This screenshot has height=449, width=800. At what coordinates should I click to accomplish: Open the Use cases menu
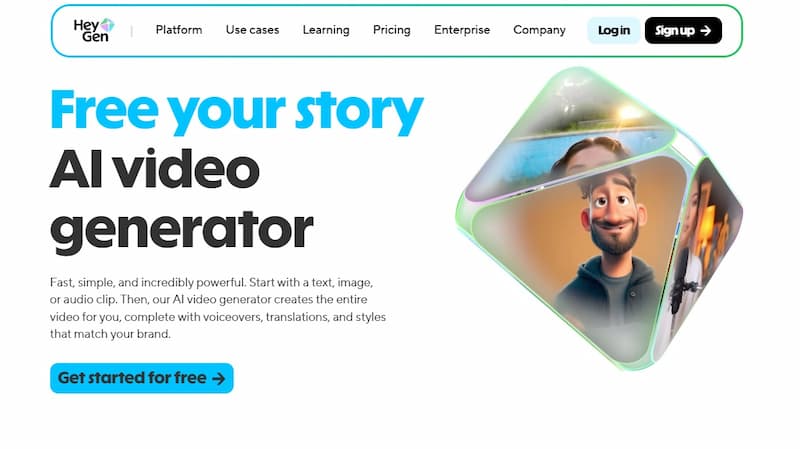[x=252, y=30]
